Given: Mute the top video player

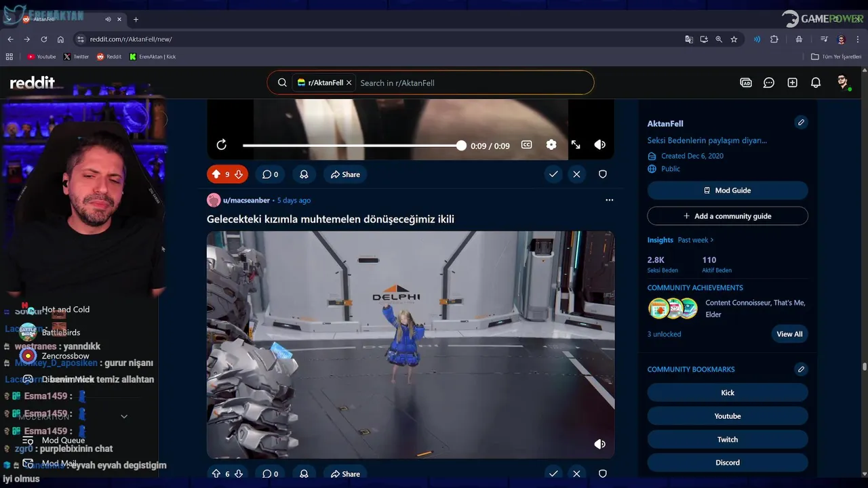Looking at the screenshot, I should click(x=599, y=145).
